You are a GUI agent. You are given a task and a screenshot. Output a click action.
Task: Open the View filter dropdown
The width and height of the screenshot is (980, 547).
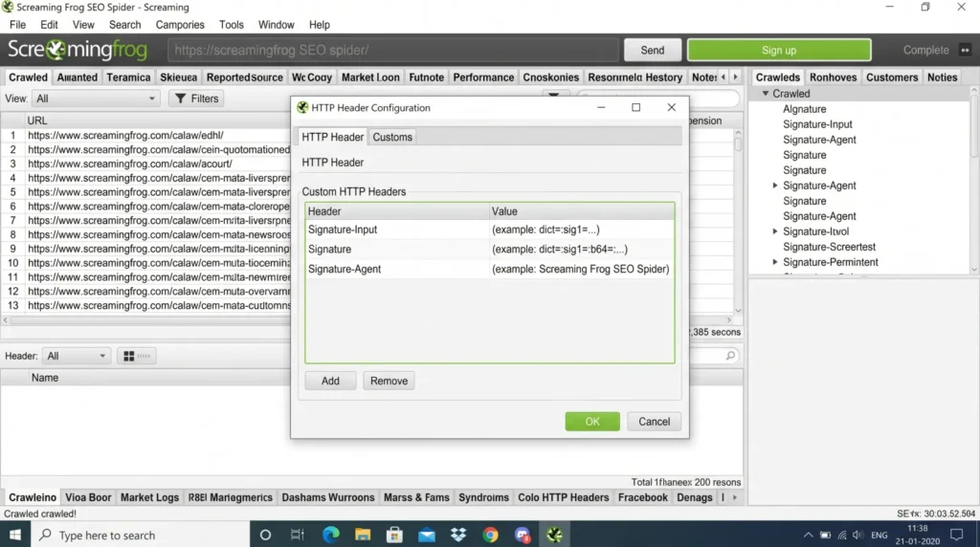[x=96, y=98]
